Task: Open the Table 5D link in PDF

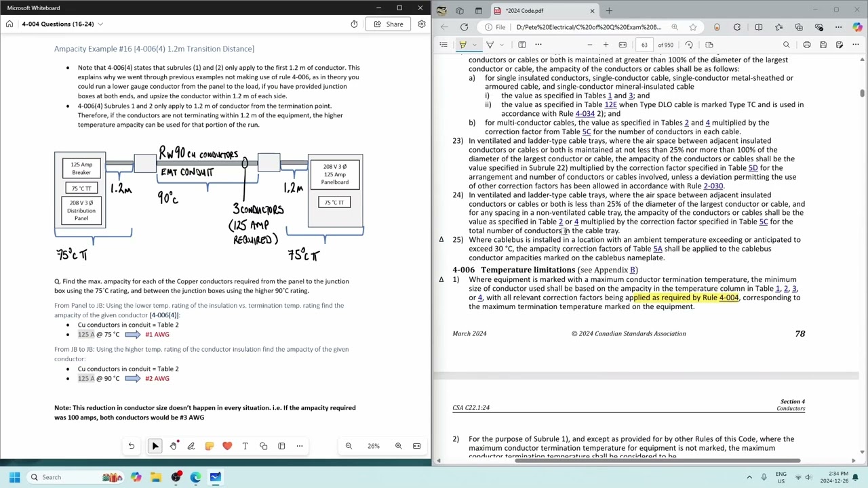Action: (753, 168)
